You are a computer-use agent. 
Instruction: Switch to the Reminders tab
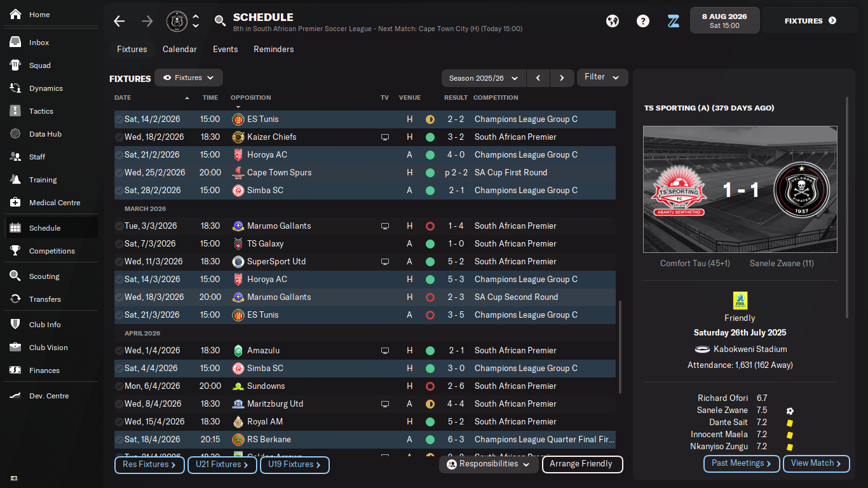[x=274, y=49]
